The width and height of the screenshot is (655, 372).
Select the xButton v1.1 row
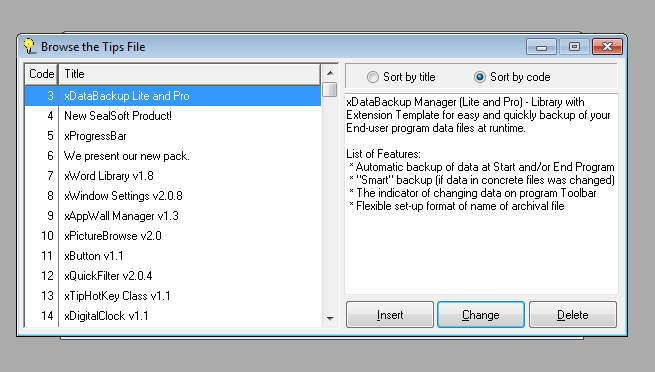click(x=173, y=256)
